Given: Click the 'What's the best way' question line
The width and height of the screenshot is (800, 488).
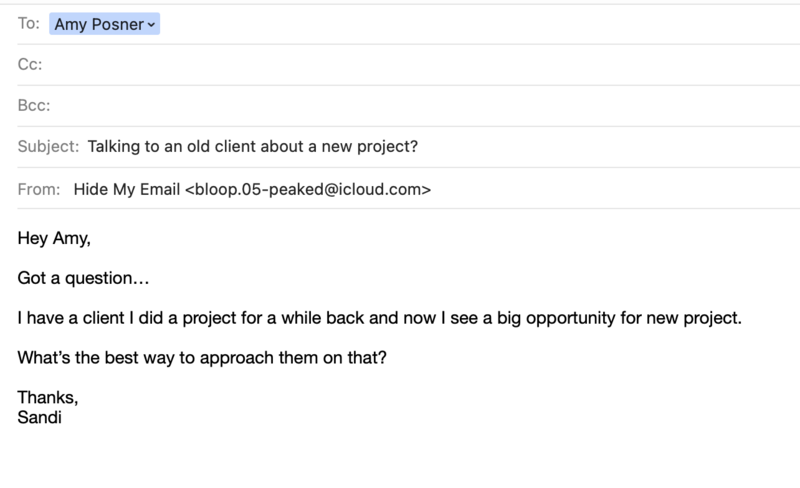Looking at the screenshot, I should tap(202, 357).
